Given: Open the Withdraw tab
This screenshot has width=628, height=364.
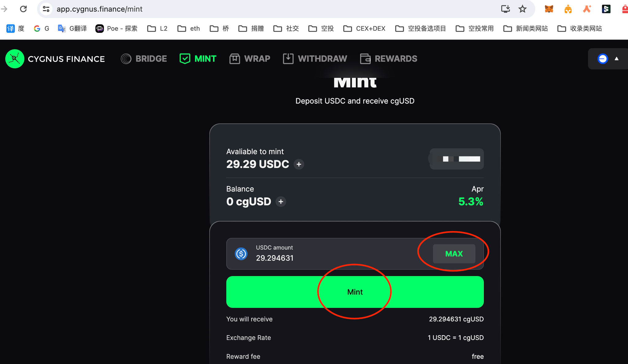Looking at the screenshot, I should point(315,59).
